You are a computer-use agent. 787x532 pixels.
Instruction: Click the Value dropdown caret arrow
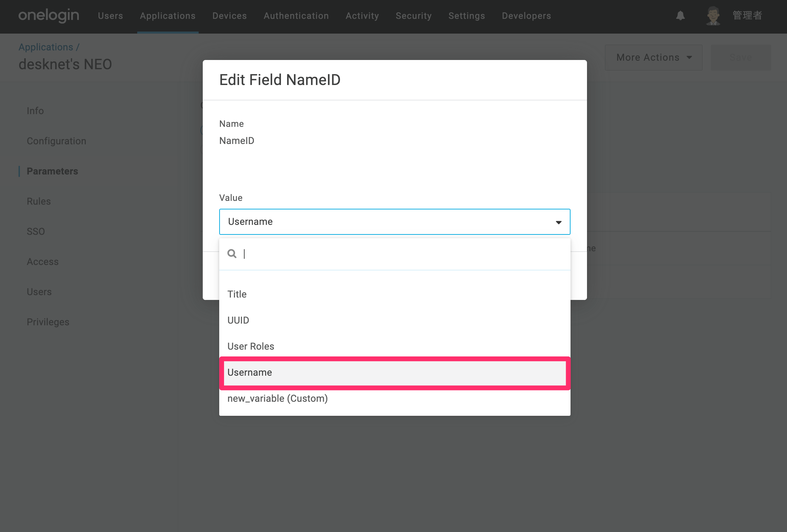click(559, 222)
